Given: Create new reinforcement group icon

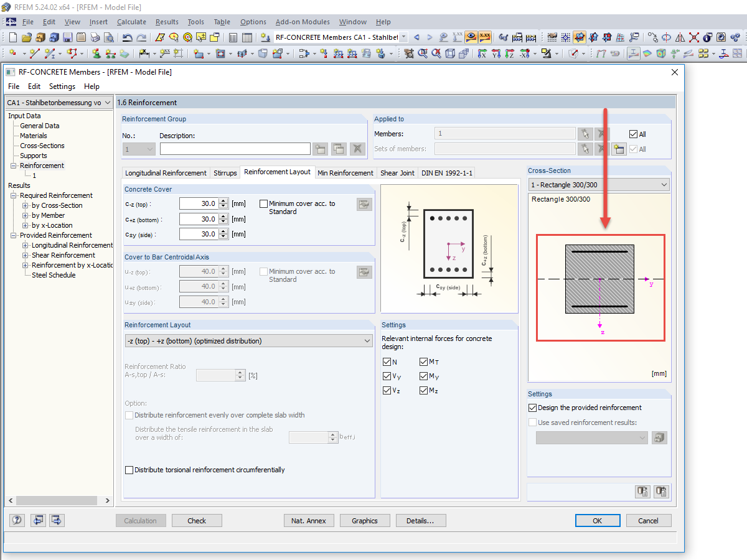Looking at the screenshot, I should tap(319, 149).
